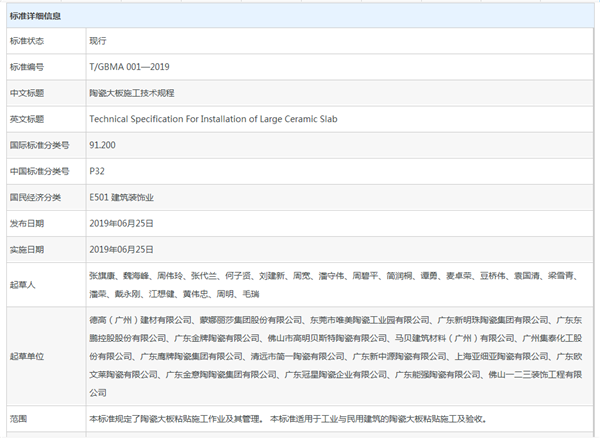
Task: Click the 实施日期 value 2019年06月25日
Action: coord(121,249)
